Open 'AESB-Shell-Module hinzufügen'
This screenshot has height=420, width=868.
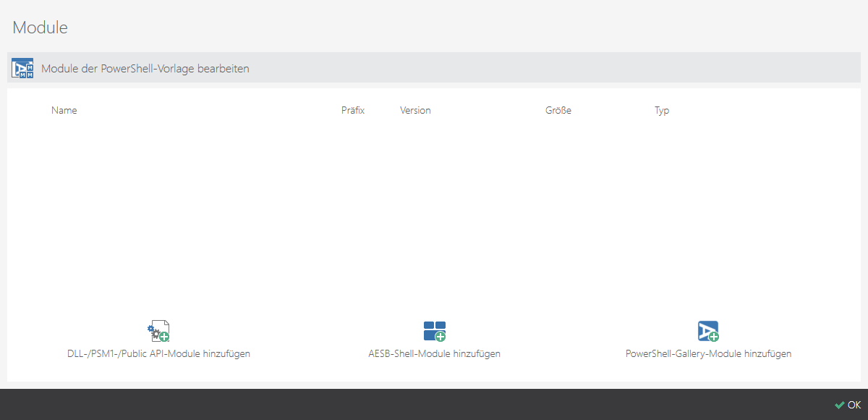click(435, 353)
